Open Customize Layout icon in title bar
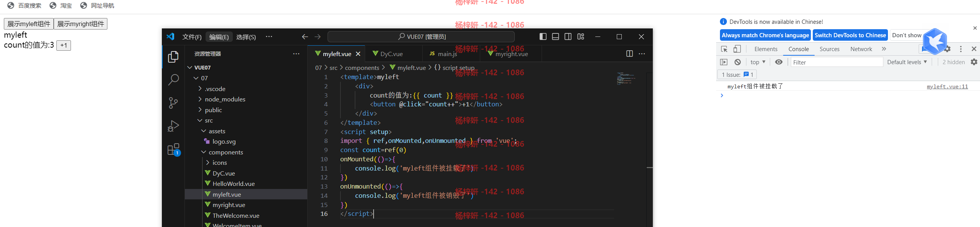The image size is (980, 227). (581, 36)
